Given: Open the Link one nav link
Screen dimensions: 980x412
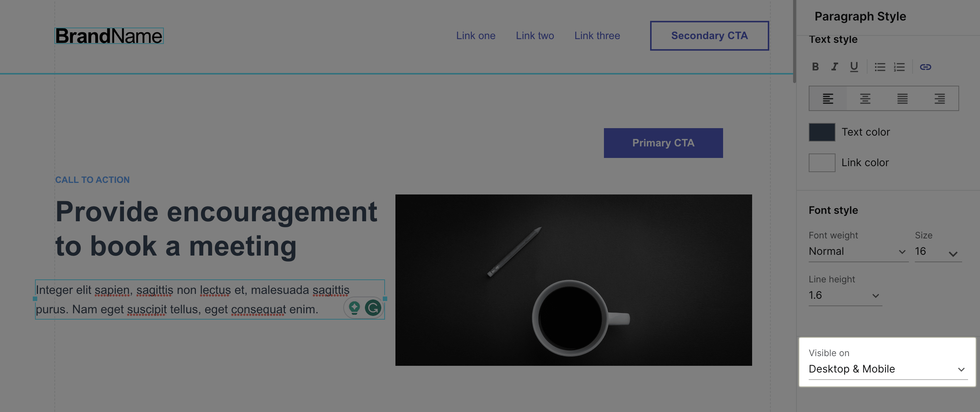Looking at the screenshot, I should tap(475, 35).
